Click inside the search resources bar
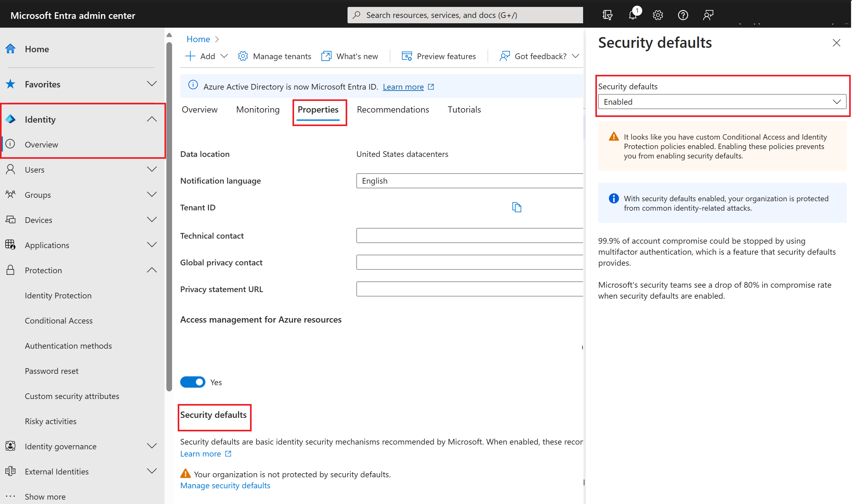Viewport: 852px width, 504px height. pos(465,15)
